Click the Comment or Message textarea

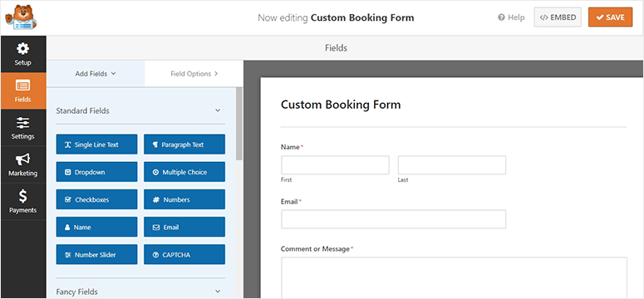click(x=454, y=277)
